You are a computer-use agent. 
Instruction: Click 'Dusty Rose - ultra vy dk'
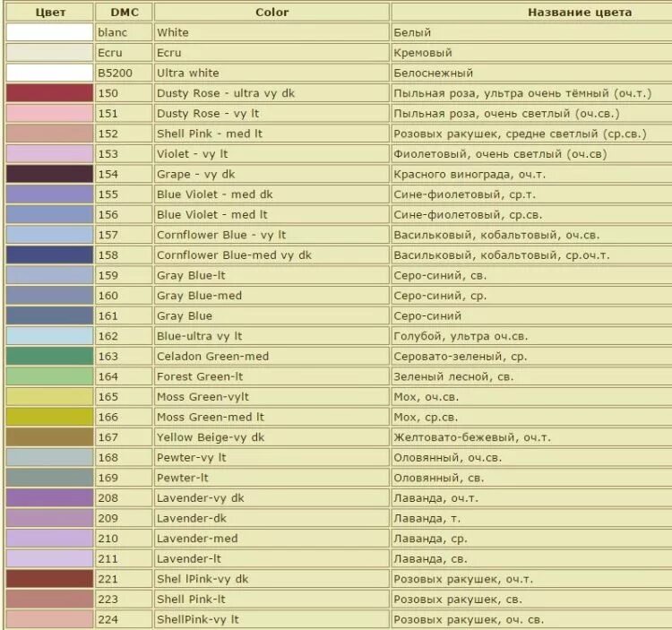pos(271,93)
